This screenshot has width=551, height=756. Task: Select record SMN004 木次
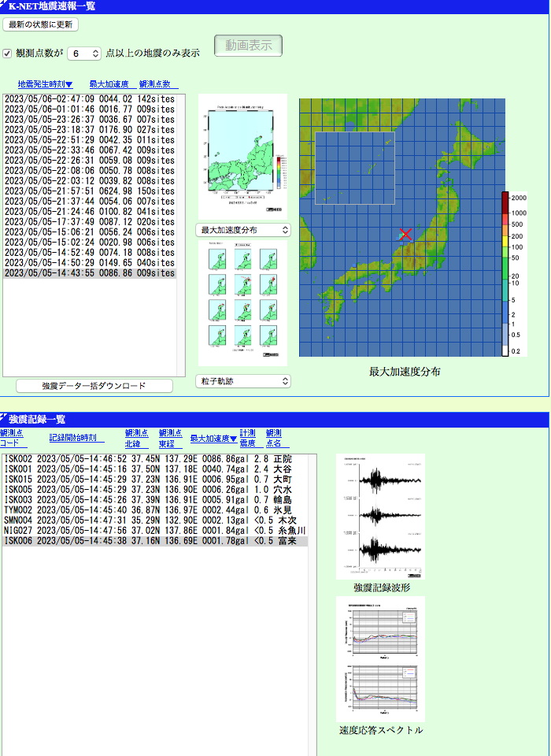(x=155, y=521)
